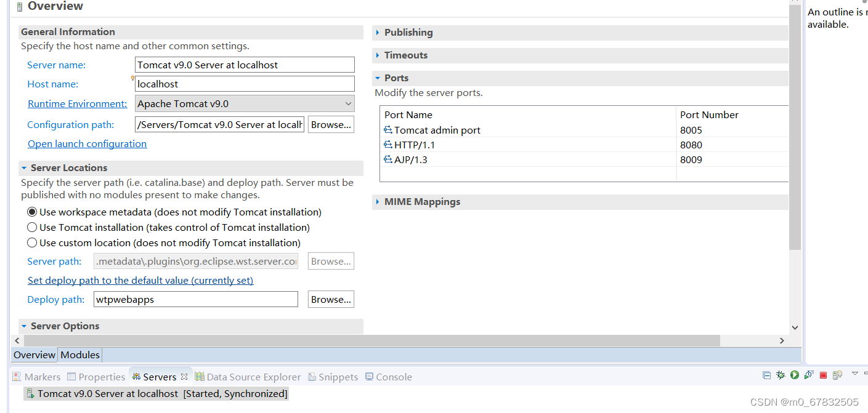Screen dimensions: 868x413
Task: Start the server in profile mode
Action: 809,375
